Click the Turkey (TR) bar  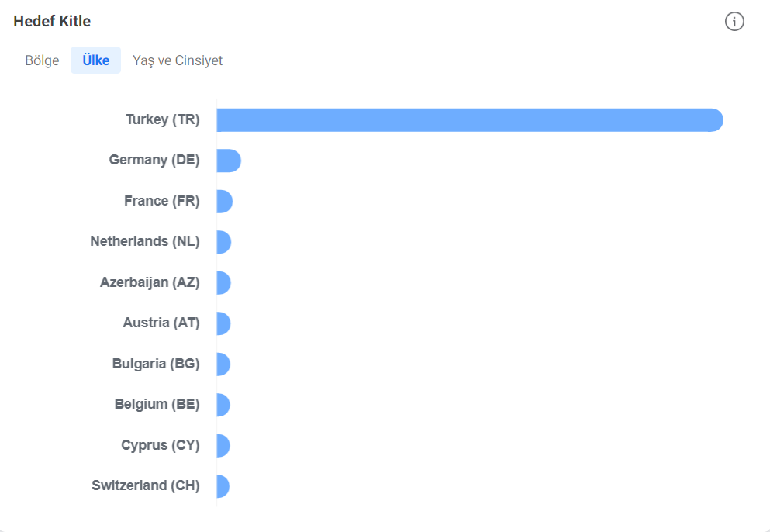[470, 120]
